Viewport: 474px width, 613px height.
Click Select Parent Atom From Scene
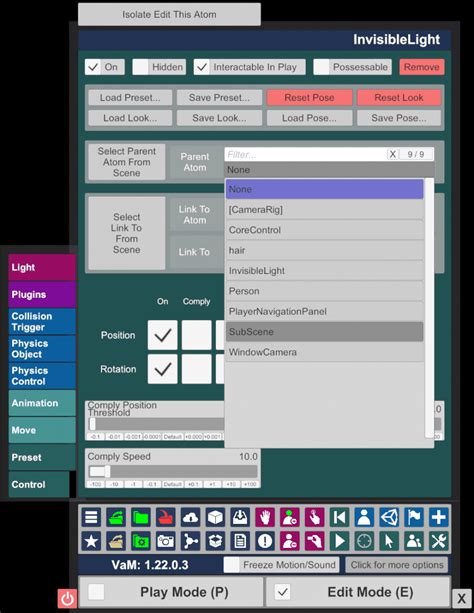point(127,162)
